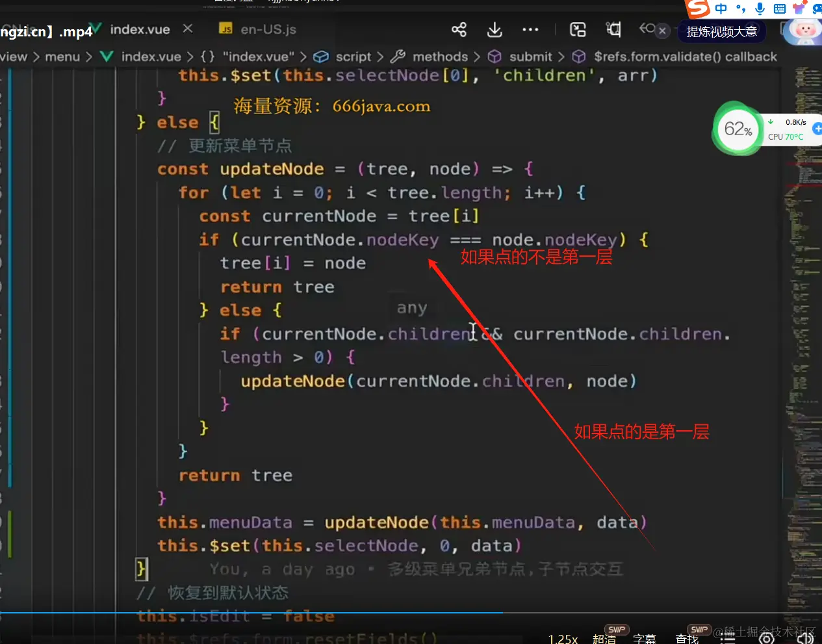
Task: Click the cartoon mascot avatar icon
Action: pos(804,31)
